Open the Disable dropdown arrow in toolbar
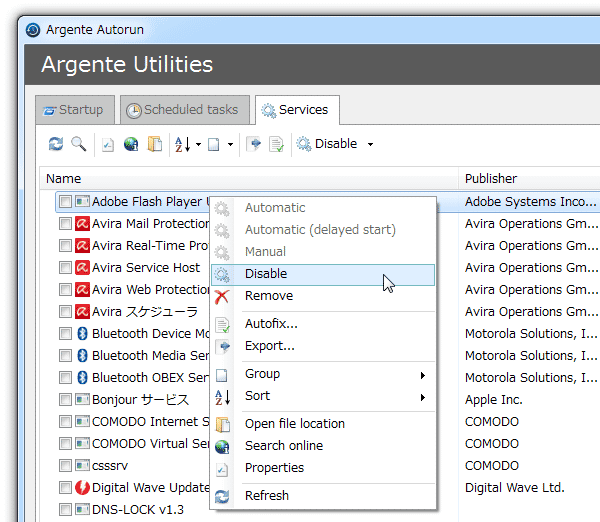 tap(370, 144)
